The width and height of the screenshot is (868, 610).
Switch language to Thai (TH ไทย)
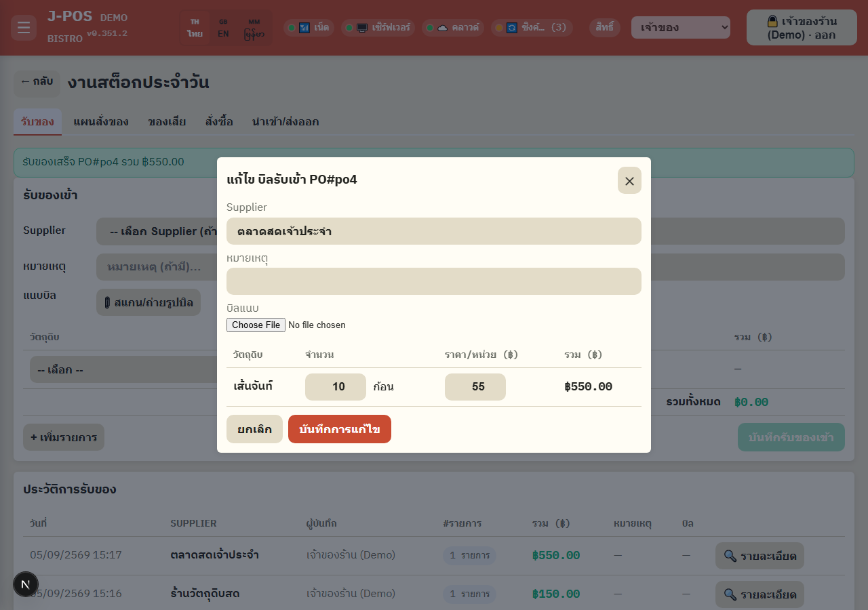click(x=195, y=28)
